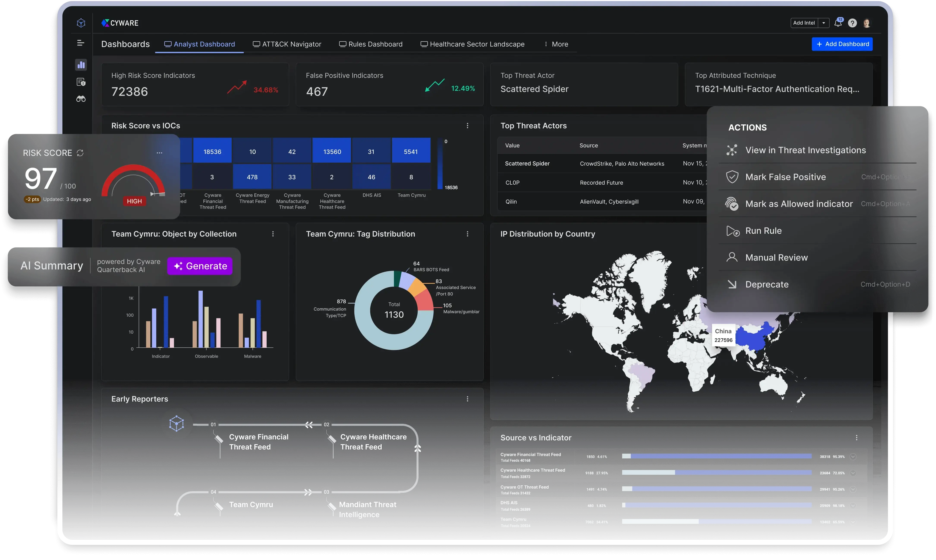
Task: Open the kebab menu on Risk Score vs IOCs
Action: (x=467, y=126)
